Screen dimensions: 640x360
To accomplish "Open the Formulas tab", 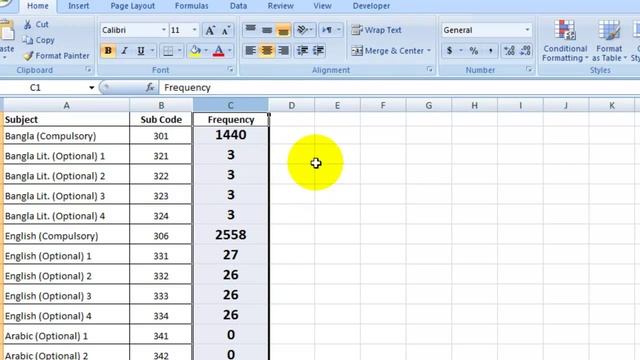I will point(191,6).
